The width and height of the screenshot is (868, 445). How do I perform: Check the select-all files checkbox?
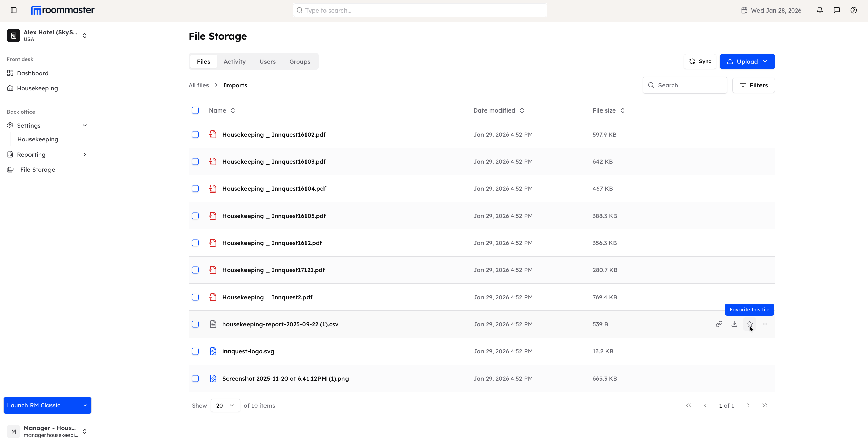click(195, 110)
